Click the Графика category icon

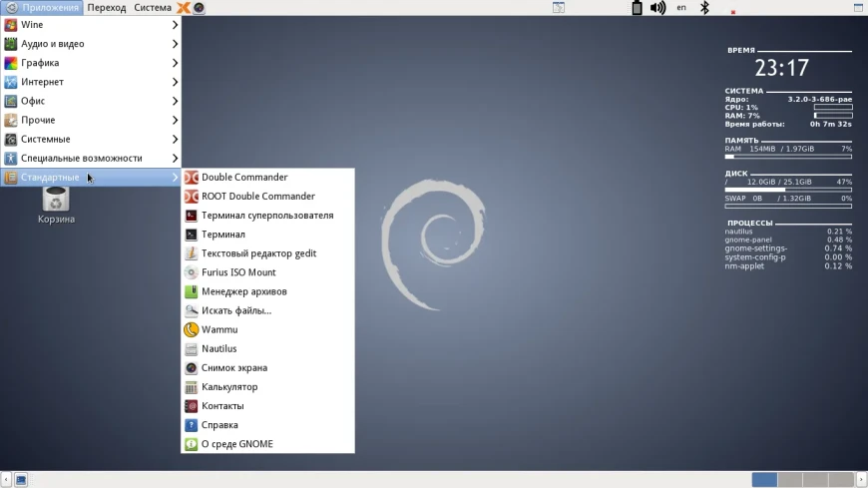click(11, 63)
